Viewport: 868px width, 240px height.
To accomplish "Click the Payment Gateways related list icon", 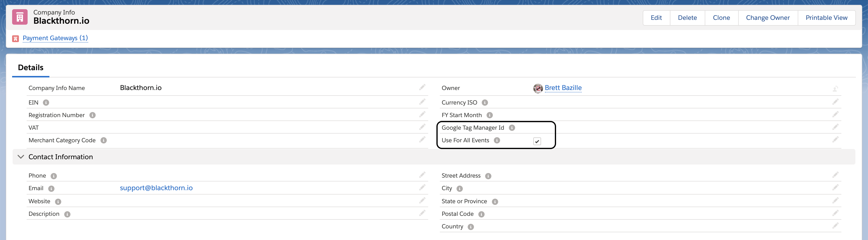I will coord(15,39).
